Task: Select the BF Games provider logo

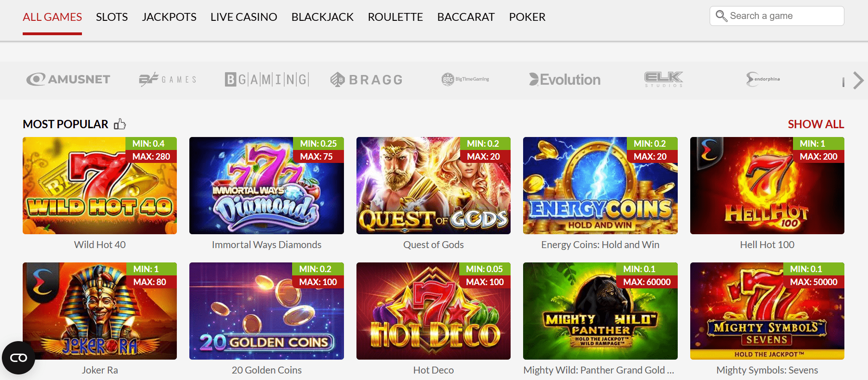Action: [x=168, y=80]
